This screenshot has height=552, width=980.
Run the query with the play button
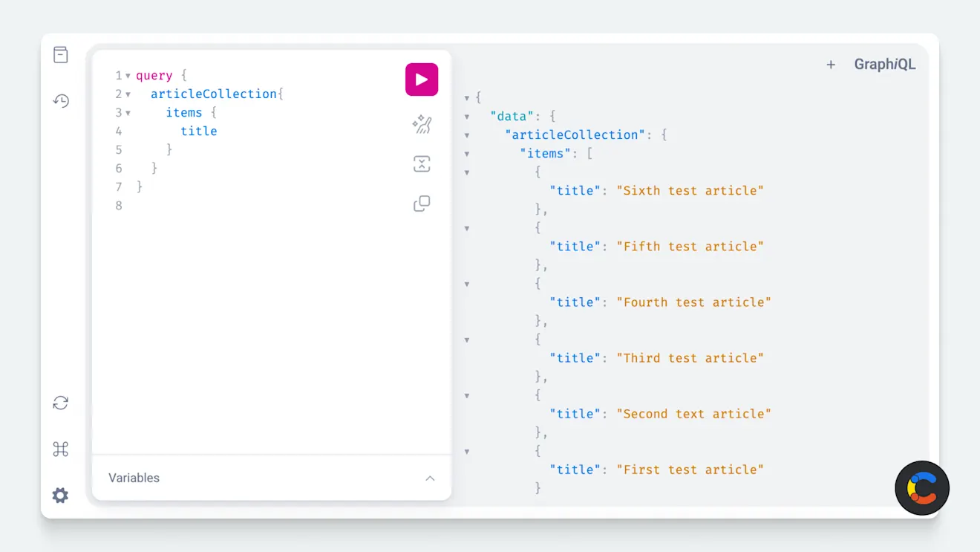[x=422, y=79]
